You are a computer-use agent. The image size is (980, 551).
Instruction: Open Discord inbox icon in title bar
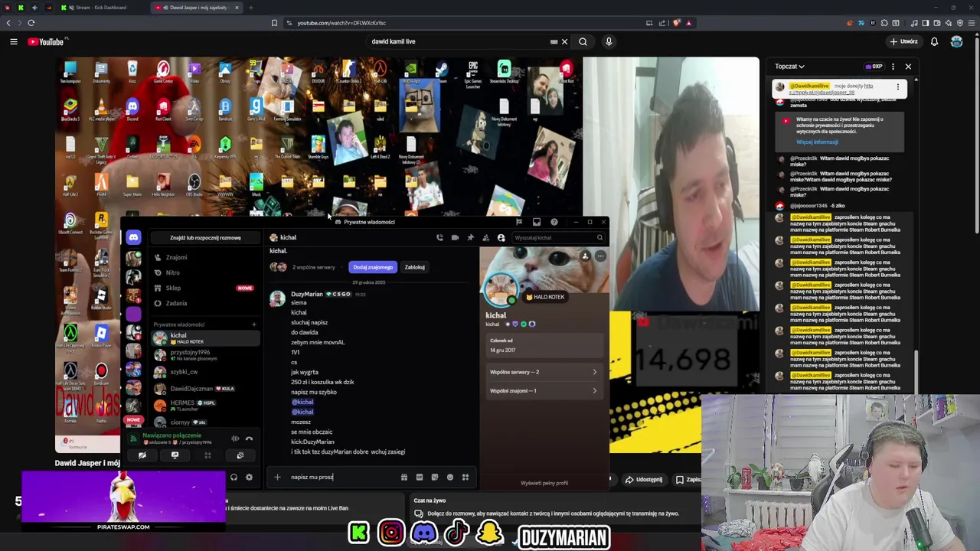click(537, 222)
